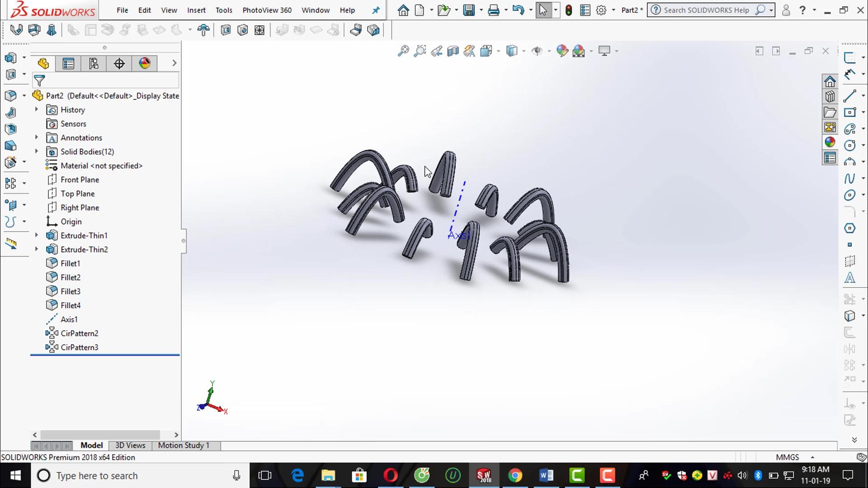Expand the Solid Bodies(12) folder
Screen dimensions: 868x488
(37, 151)
